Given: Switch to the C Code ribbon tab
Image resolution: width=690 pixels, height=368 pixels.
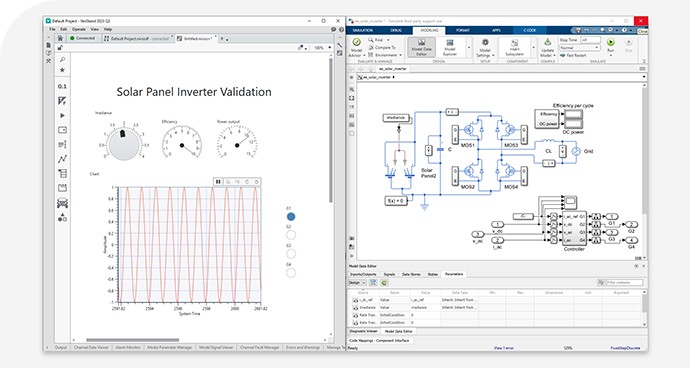Looking at the screenshot, I should tap(529, 30).
